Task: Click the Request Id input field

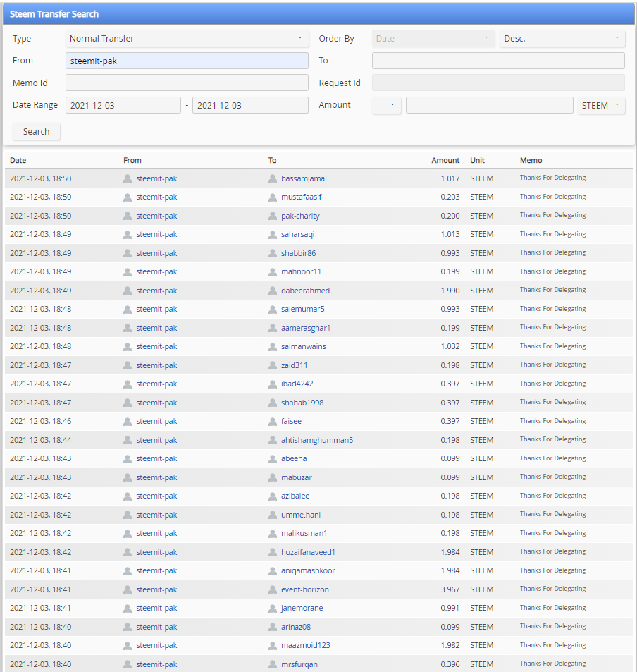Action: [x=498, y=83]
